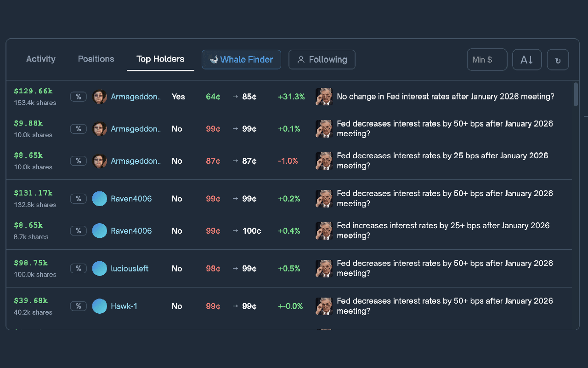Click Armageddon avatar in the $129.66k row
Screen dimensions: 588x368
pyautogui.click(x=100, y=97)
